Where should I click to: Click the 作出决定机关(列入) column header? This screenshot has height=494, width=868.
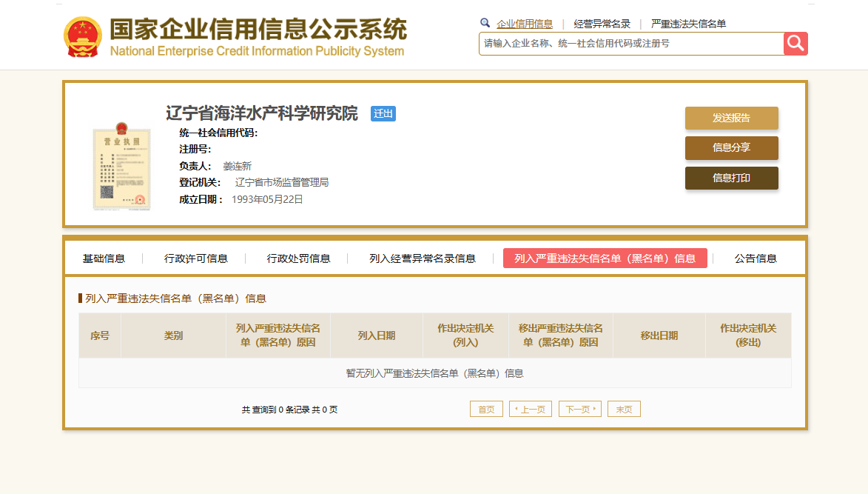[465, 336]
